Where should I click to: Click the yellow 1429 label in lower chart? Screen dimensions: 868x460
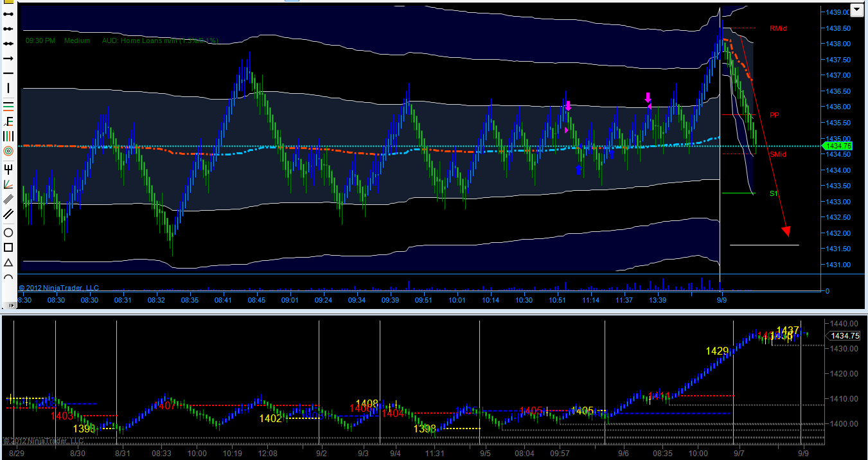pos(717,351)
